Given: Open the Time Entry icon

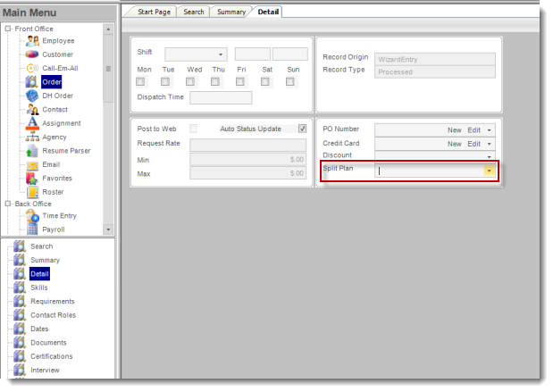Looking at the screenshot, I should tap(33, 216).
